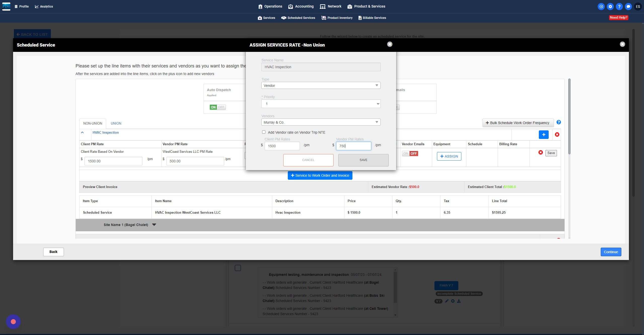Toggle the Auto Dispatch ON/OFF switch
This screenshot has width=644, height=335.
tap(218, 107)
